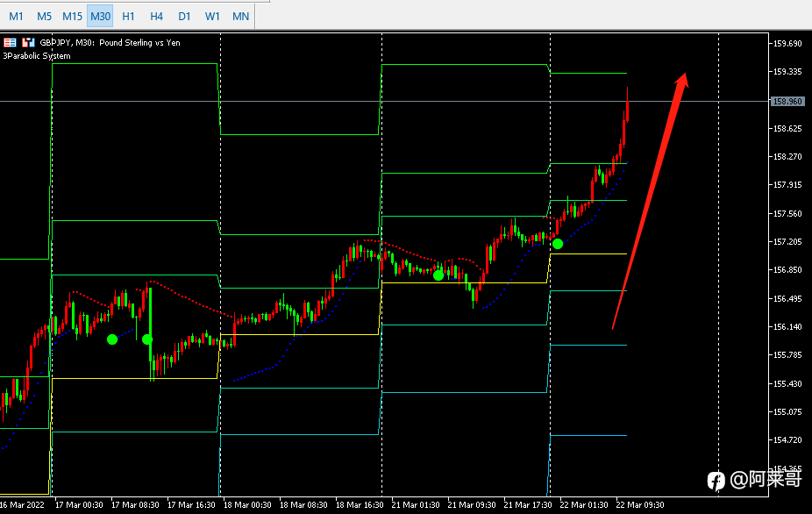Switch chart to M5 timeframe
This screenshot has height=514, width=812.
pos(44,16)
